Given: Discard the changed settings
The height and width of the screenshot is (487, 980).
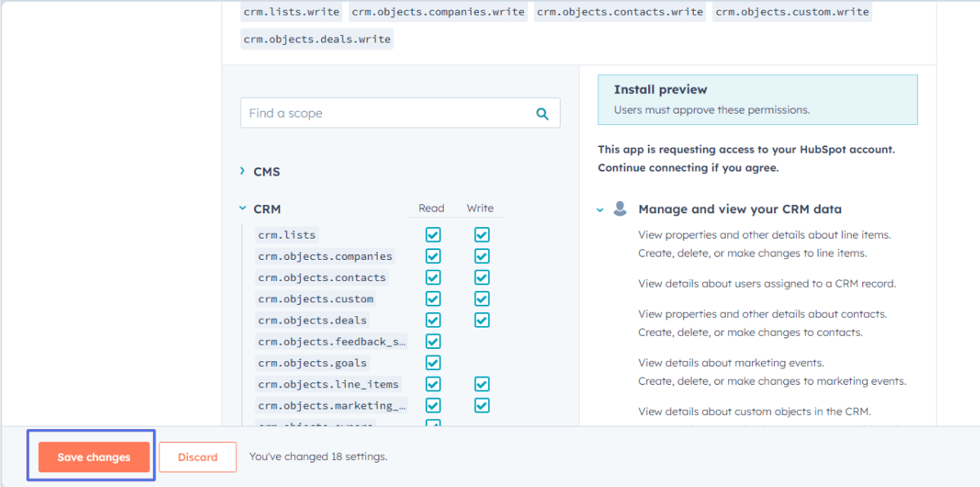Looking at the screenshot, I should 198,457.
